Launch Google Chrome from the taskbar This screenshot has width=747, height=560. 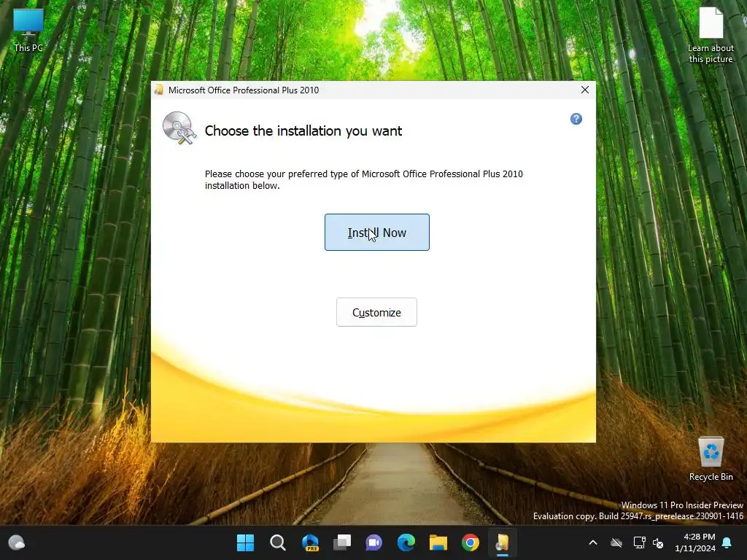[471, 542]
